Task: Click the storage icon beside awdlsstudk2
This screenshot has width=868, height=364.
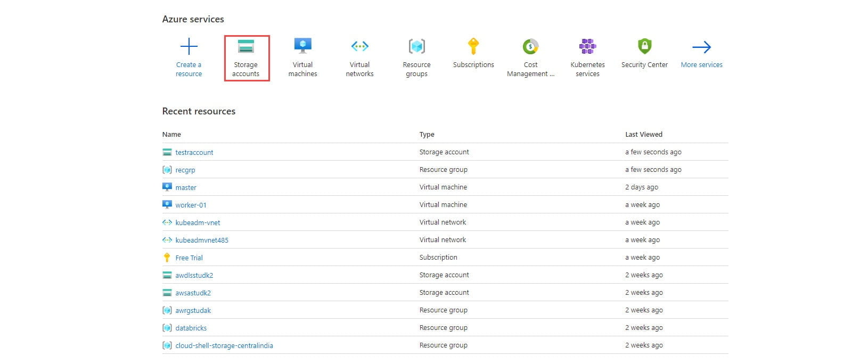Action: (x=167, y=275)
